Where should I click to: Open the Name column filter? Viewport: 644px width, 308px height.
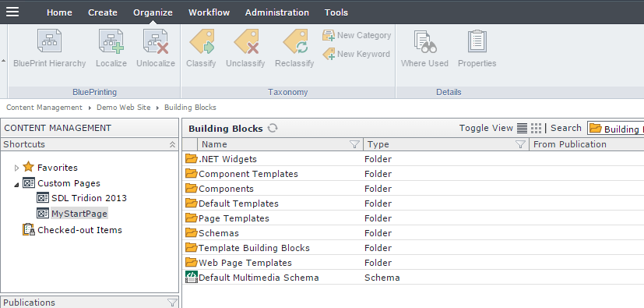354,144
